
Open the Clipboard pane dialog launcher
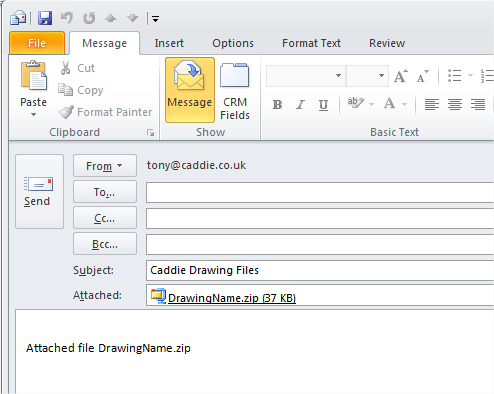coord(150,133)
